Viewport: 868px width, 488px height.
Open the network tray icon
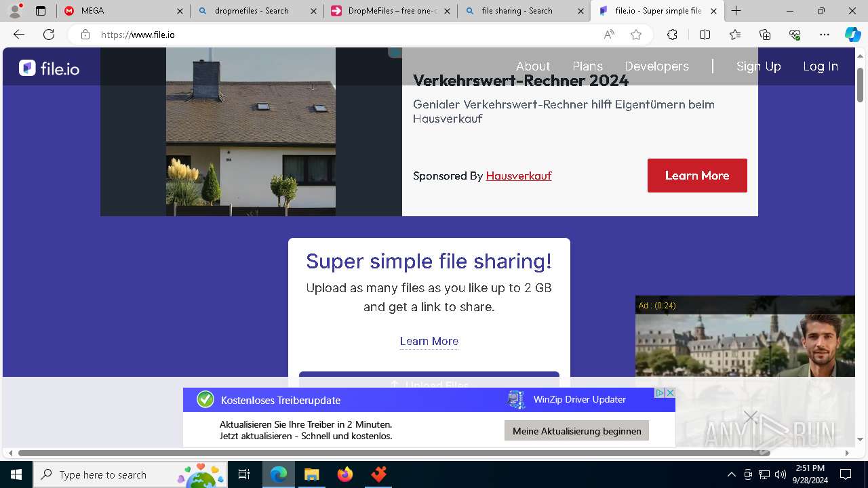[764, 474]
